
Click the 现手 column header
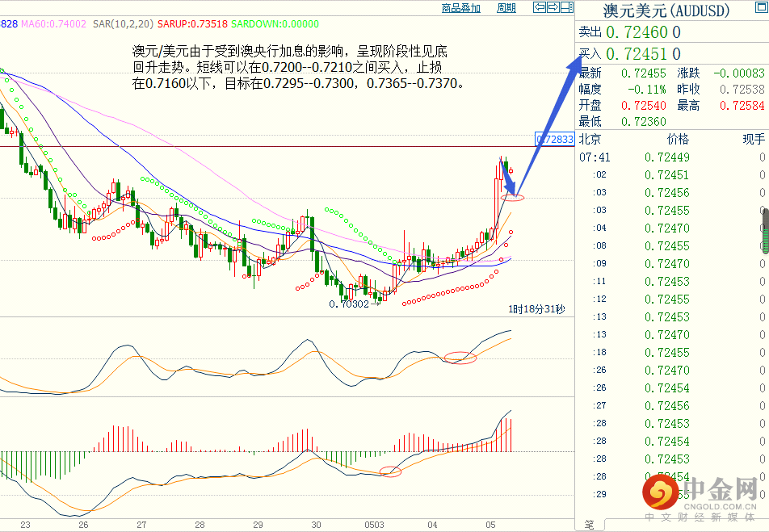tap(754, 139)
